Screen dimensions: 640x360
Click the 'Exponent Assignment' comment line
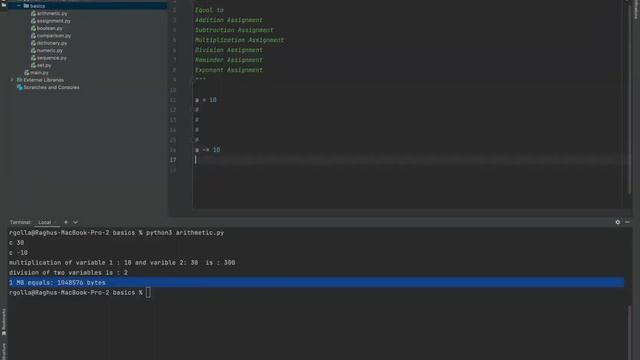[x=229, y=70]
